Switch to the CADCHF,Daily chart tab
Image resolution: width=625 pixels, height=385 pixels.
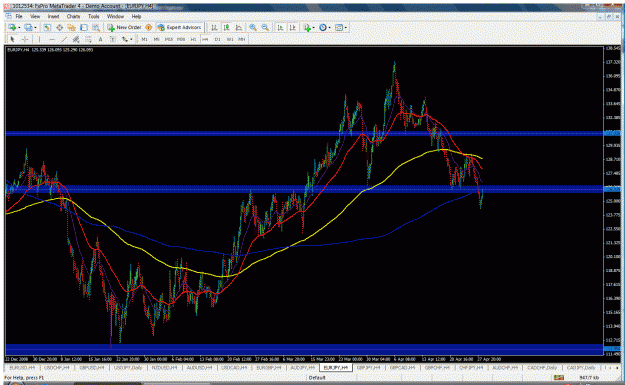(x=542, y=367)
